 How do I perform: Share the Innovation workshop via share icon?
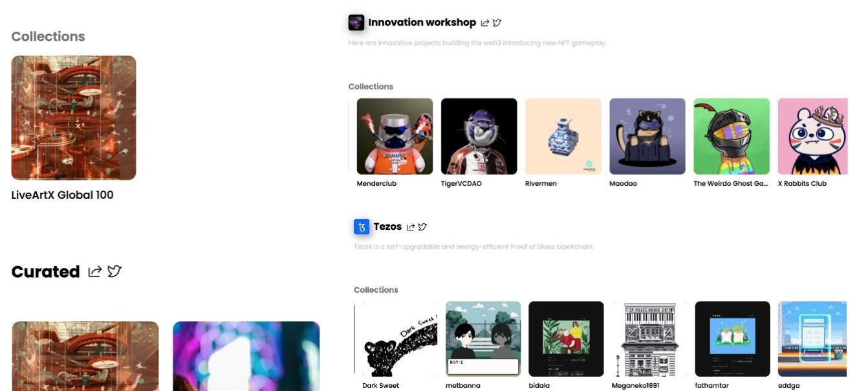click(485, 23)
